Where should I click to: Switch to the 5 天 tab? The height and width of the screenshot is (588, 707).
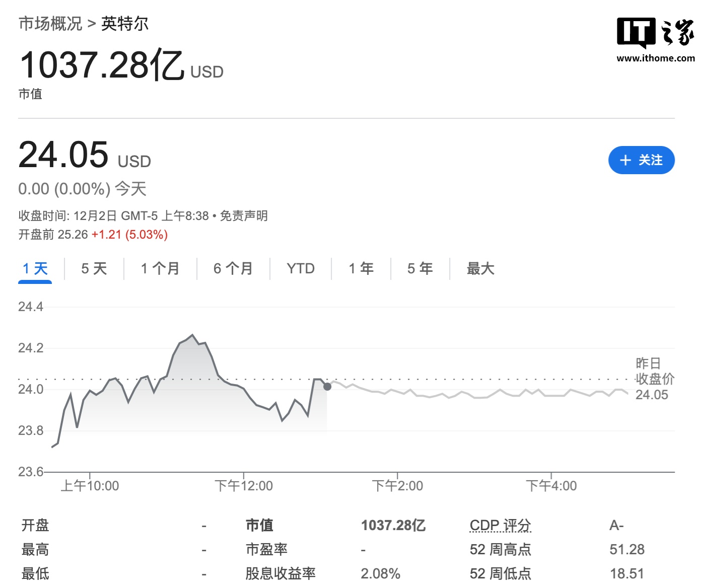(94, 269)
